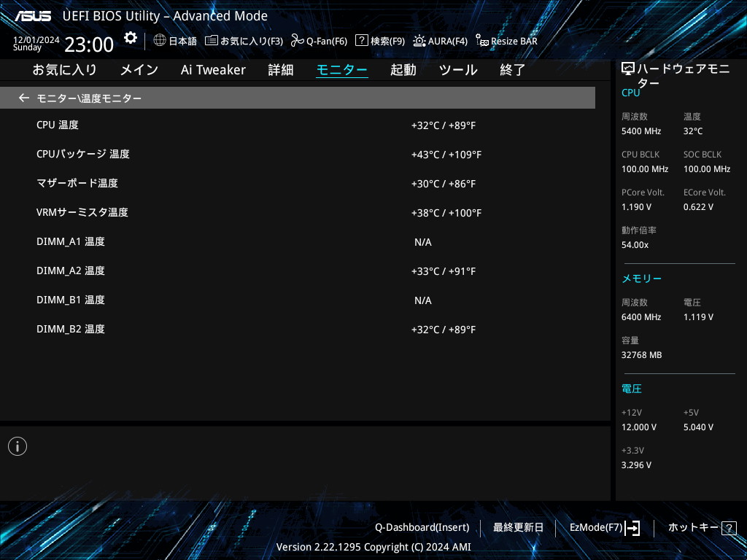Click the info circle icon

point(18,446)
